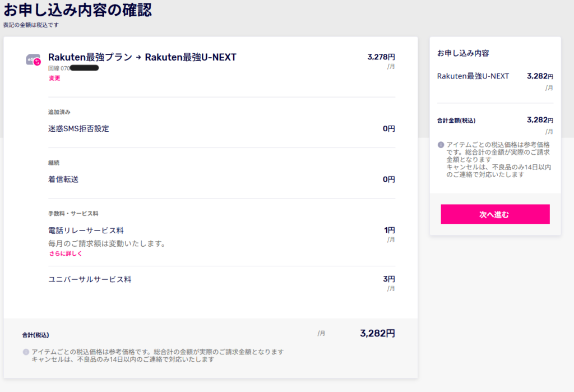Click the 3,282円 total in the bottom summary
The width and height of the screenshot is (574, 392).
pyautogui.click(x=377, y=333)
